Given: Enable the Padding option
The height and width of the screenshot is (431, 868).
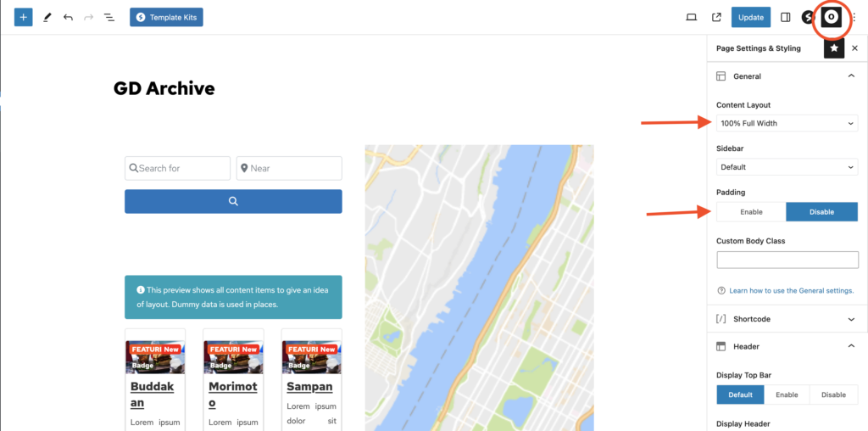Looking at the screenshot, I should coord(751,212).
